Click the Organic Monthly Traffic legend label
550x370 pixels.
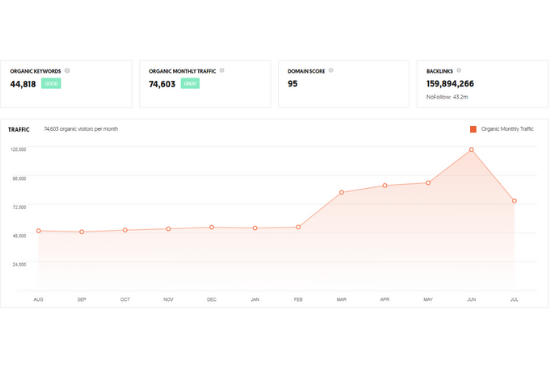(x=507, y=129)
